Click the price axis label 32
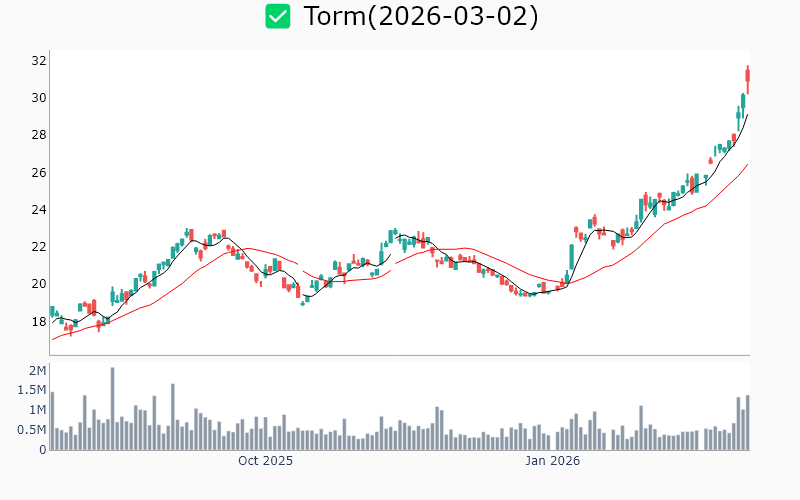 coord(39,61)
